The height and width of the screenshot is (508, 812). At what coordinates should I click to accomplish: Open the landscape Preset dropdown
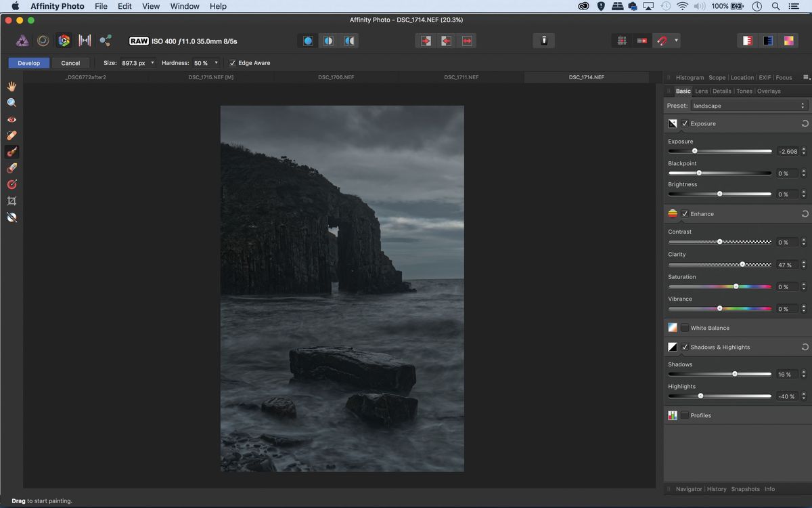point(748,105)
